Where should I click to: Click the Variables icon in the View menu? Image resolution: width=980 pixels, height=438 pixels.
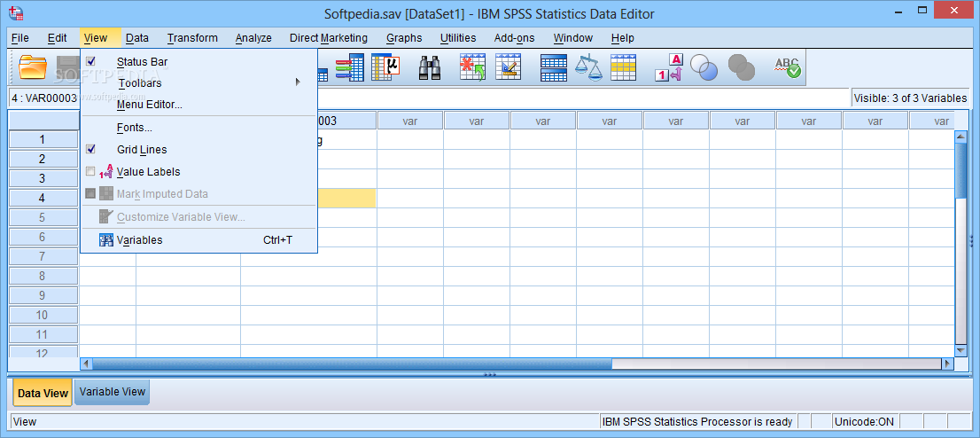point(105,239)
